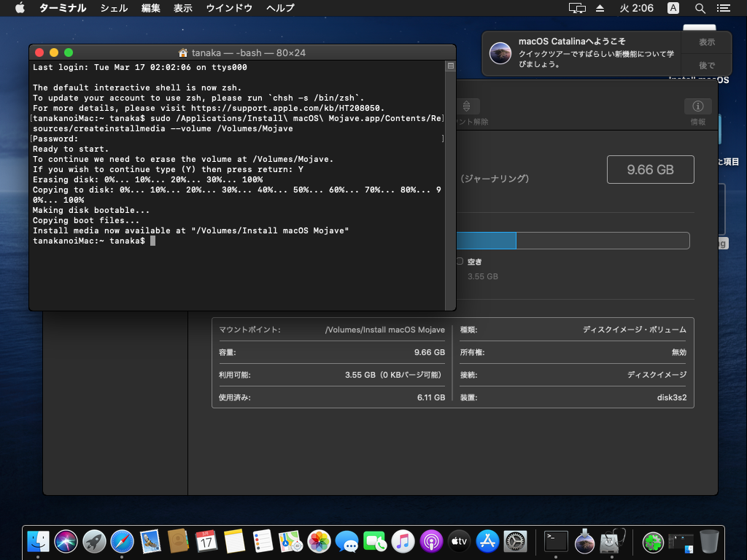Click the 容量 value 9.66 GB
This screenshot has width=747, height=560.
pos(429,352)
